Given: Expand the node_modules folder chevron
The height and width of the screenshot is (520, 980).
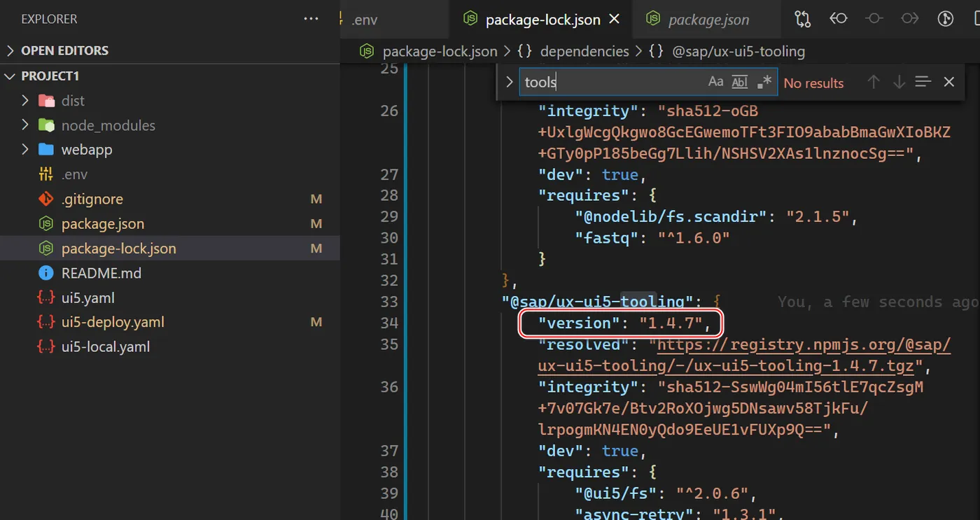Looking at the screenshot, I should [x=25, y=125].
